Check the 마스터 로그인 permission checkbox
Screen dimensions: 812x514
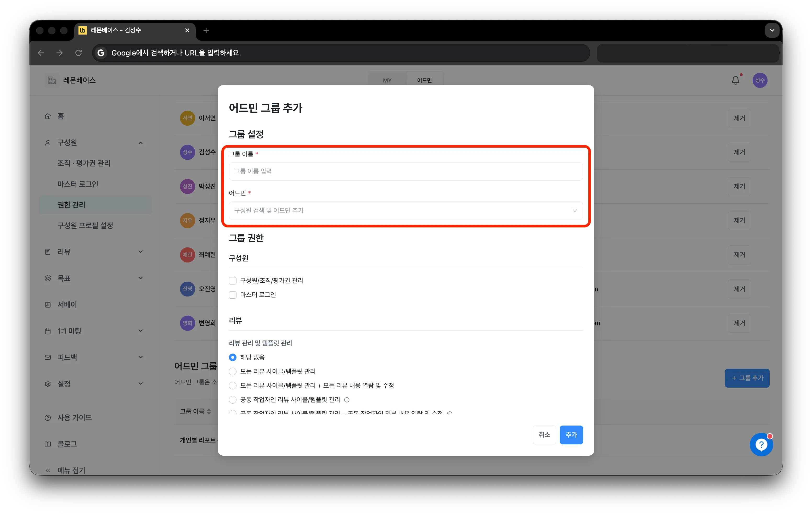[x=233, y=295]
